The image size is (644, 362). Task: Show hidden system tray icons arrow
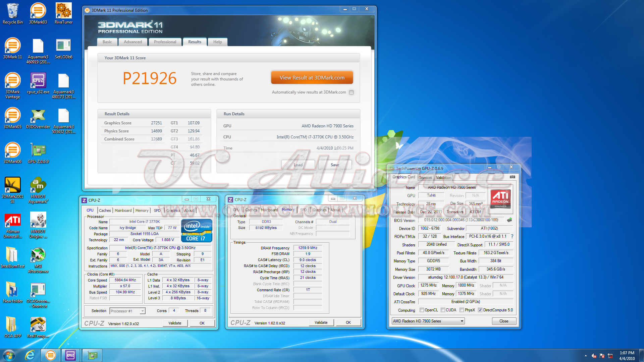586,356
